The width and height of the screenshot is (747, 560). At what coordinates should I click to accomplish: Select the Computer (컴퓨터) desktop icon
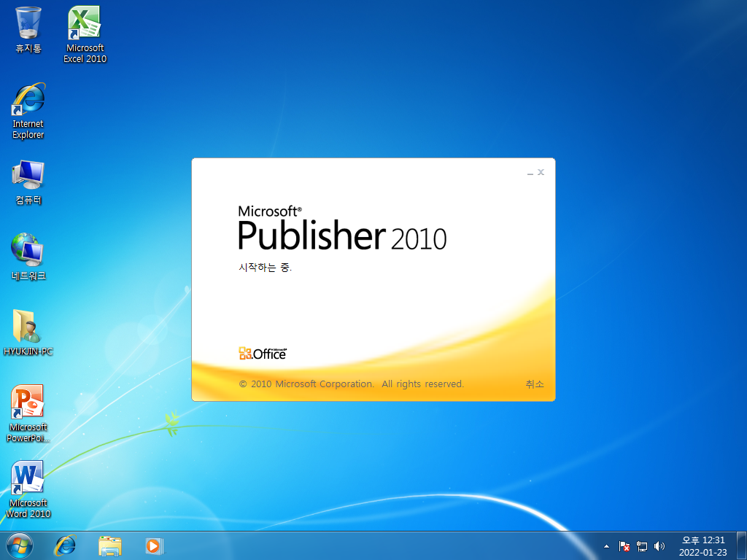click(28, 182)
